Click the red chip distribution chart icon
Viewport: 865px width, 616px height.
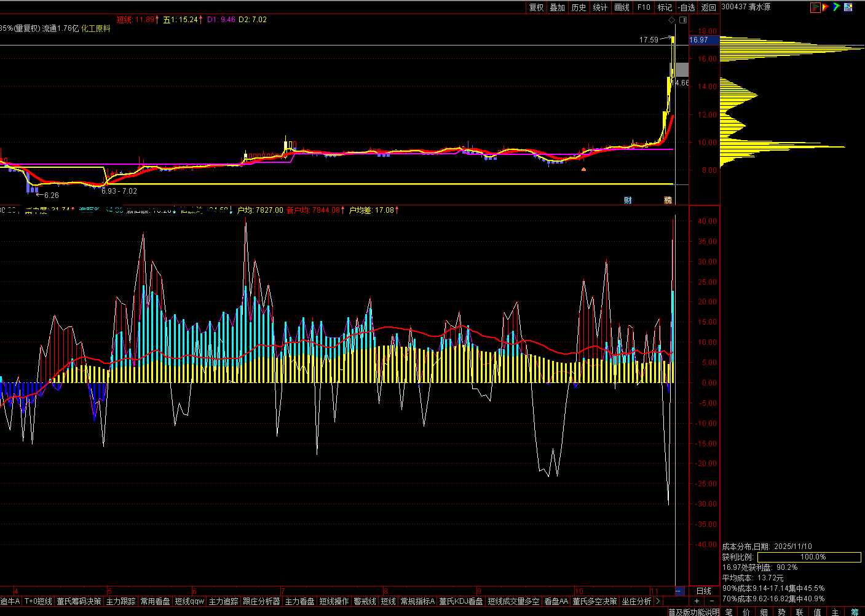(815, 7)
